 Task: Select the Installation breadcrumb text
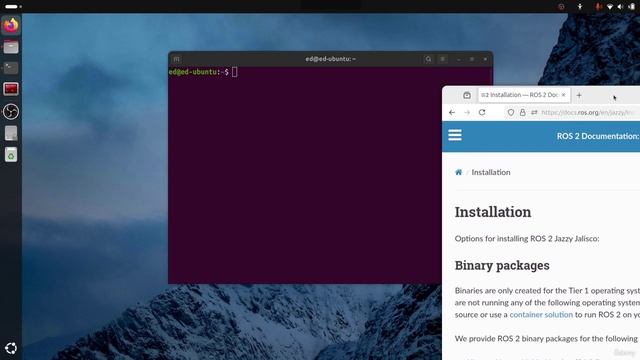tap(491, 172)
